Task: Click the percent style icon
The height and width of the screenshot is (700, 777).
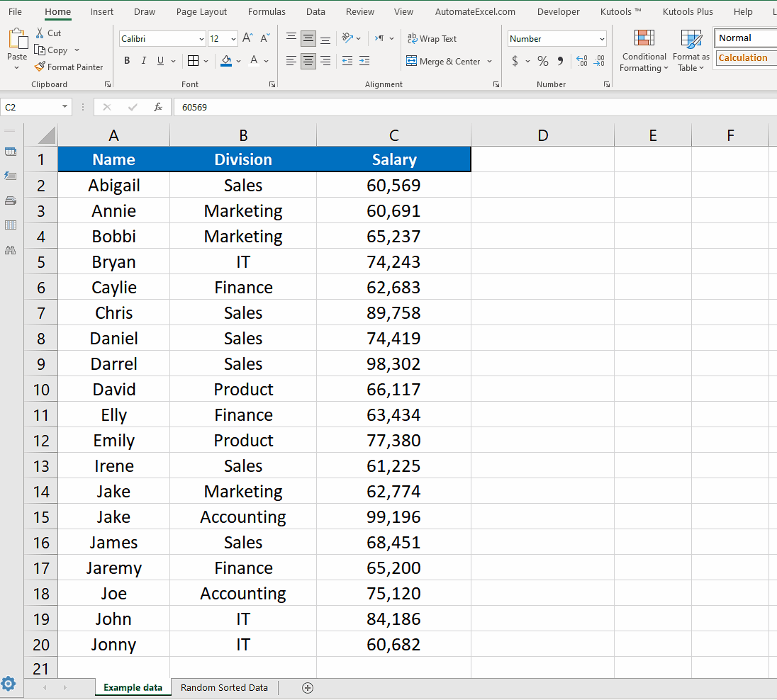Action: pos(543,61)
